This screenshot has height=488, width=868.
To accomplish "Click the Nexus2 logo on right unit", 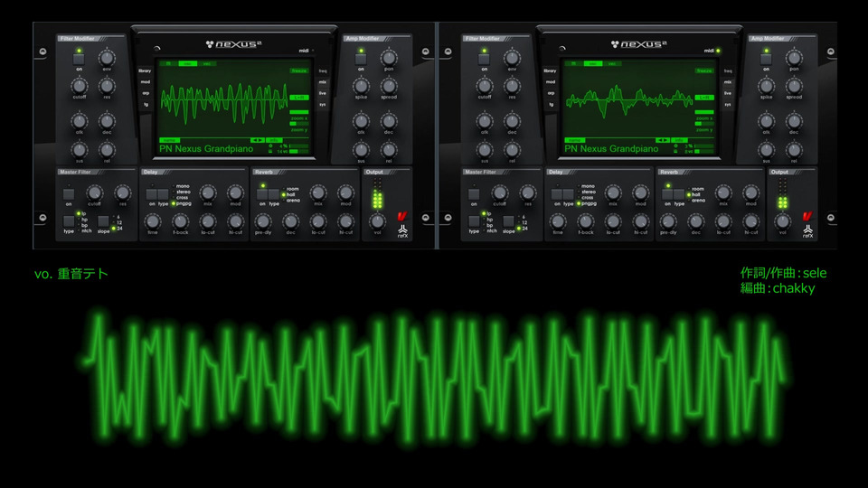I will [x=638, y=44].
